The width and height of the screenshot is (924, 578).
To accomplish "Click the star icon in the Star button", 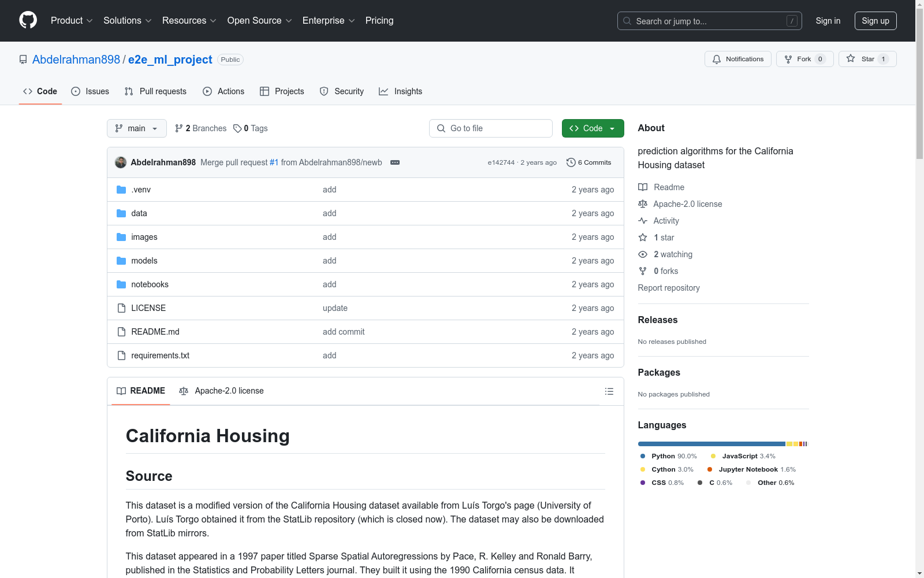I will click(851, 58).
